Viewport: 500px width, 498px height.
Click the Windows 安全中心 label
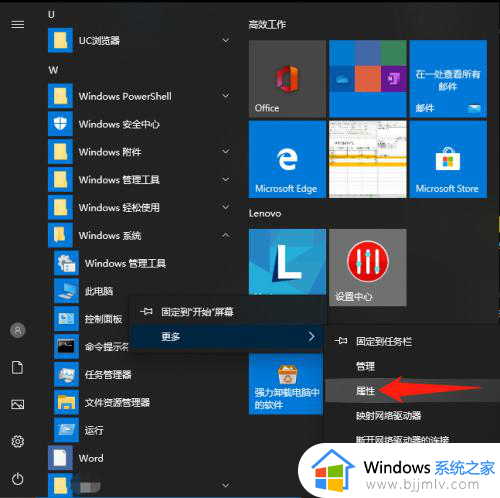coord(119,124)
